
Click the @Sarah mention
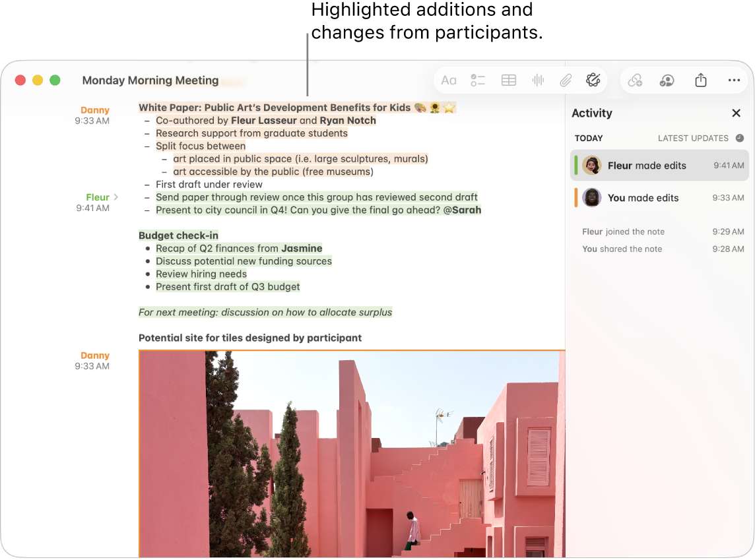(464, 210)
